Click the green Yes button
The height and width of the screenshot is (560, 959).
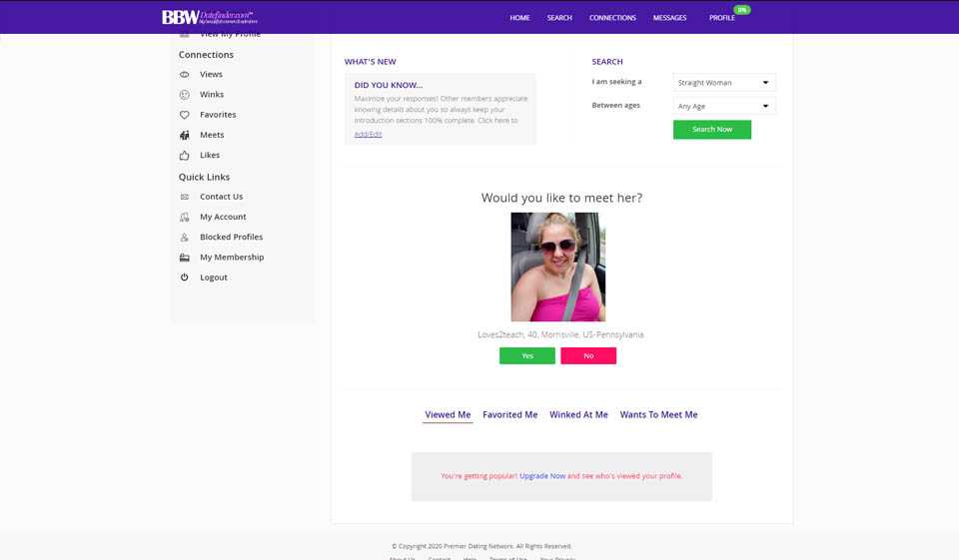click(x=527, y=356)
